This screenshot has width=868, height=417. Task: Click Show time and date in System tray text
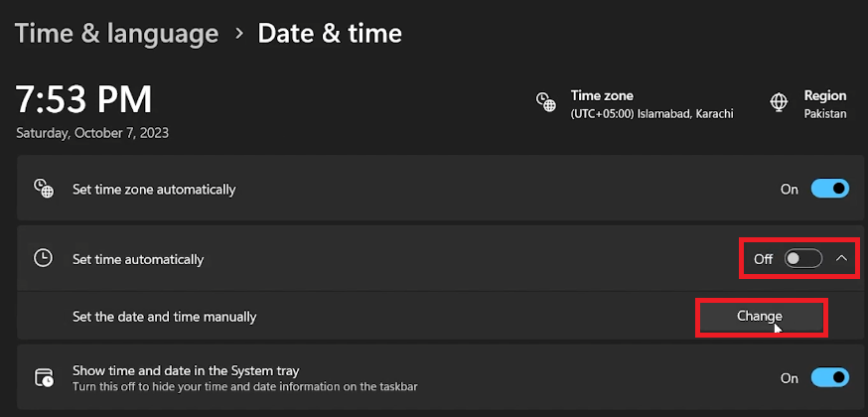[186, 370]
